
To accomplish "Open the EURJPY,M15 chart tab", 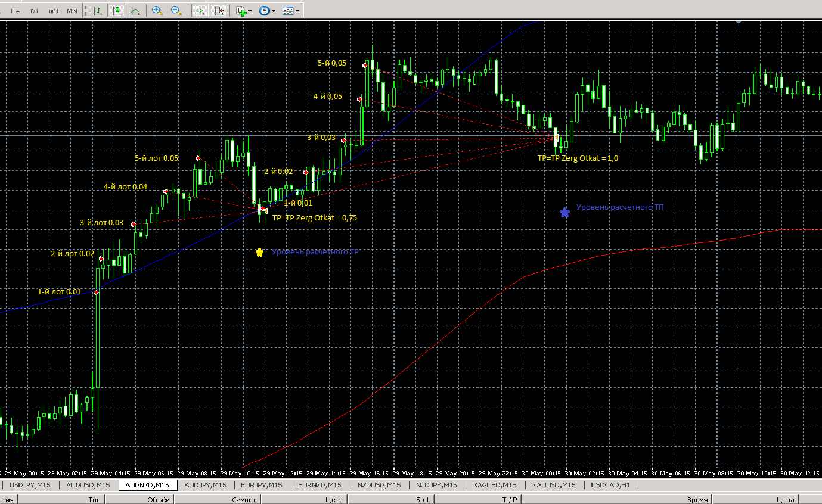I will click(x=262, y=485).
